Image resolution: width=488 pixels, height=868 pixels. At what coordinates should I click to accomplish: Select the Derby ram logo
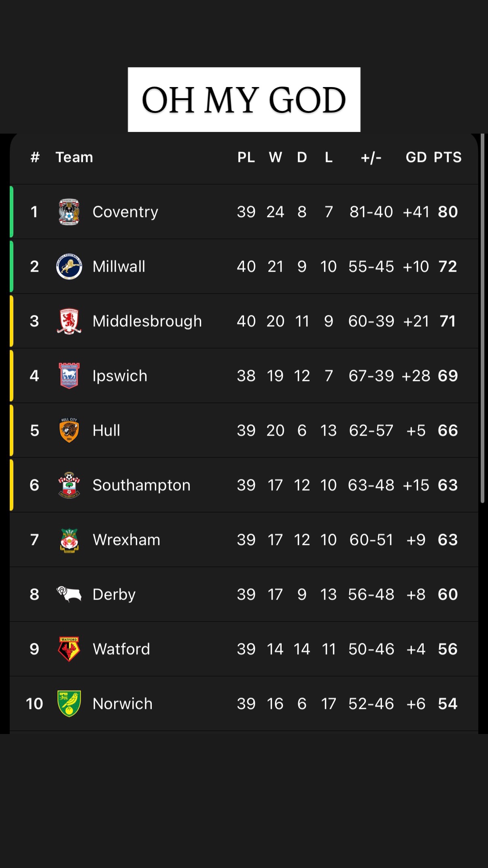(x=69, y=594)
